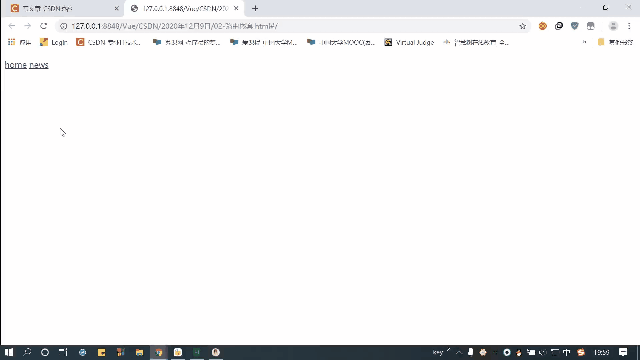This screenshot has height=360, width=640.
Task: Open the Windows Start menu
Action: tap(9, 352)
